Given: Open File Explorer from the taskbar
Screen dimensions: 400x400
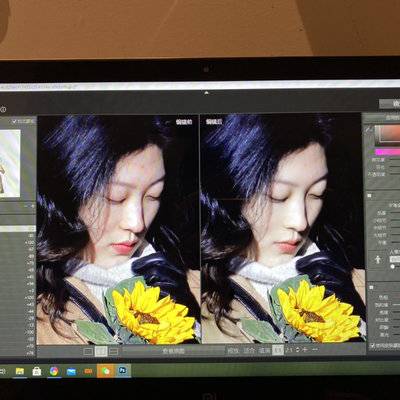Looking at the screenshot, I should click(20, 371).
